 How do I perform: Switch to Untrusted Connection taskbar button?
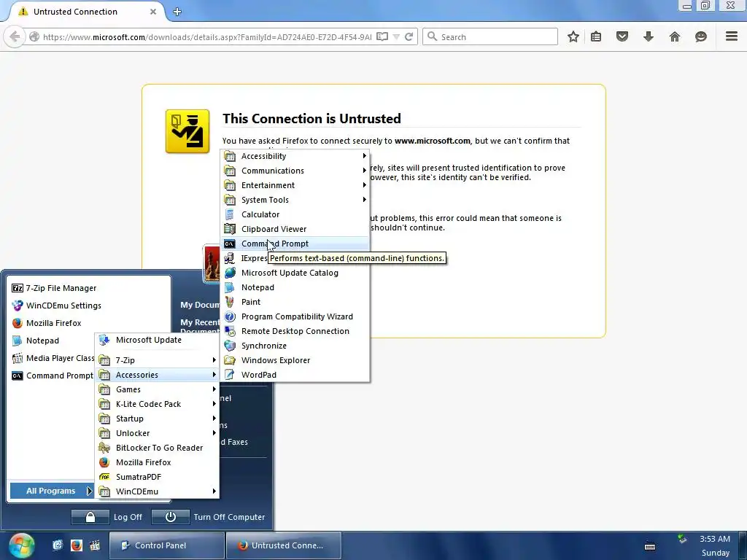(x=284, y=545)
